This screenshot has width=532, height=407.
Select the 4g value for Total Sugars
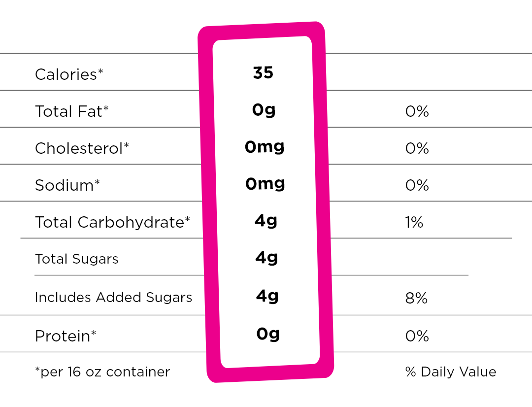point(266,258)
